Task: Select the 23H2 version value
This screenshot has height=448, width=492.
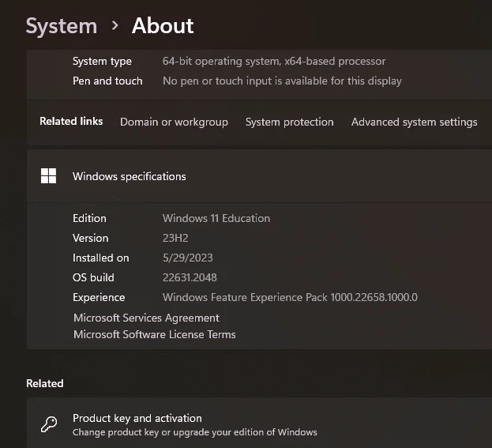Action: click(x=175, y=238)
